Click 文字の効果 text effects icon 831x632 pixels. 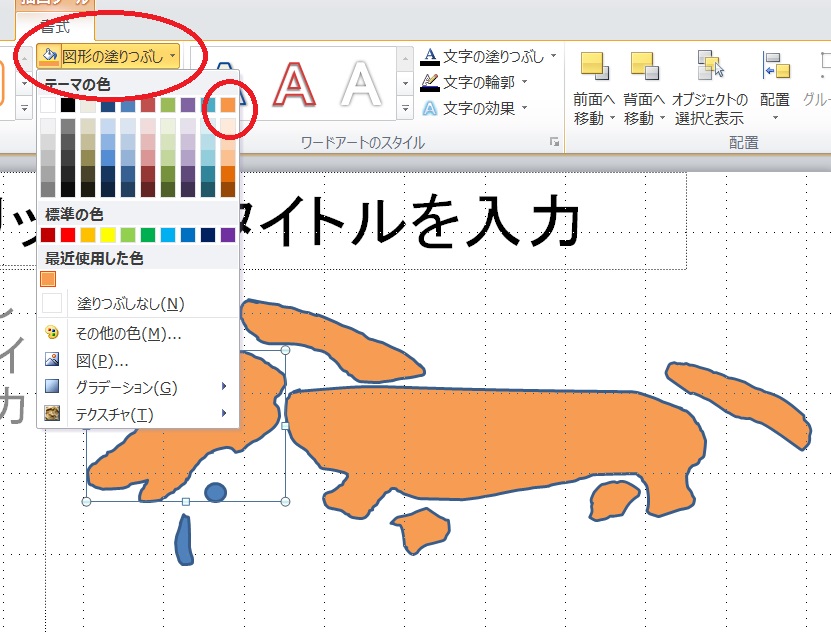(x=430, y=108)
